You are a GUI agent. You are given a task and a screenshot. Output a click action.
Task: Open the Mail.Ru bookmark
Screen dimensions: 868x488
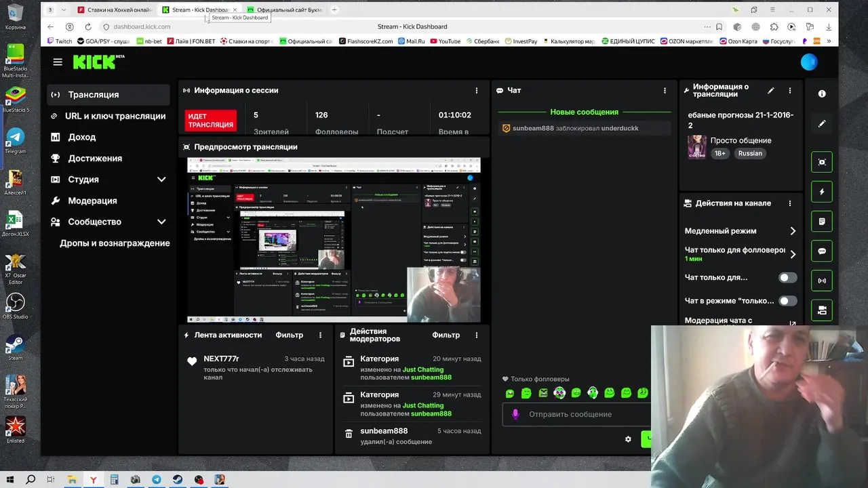point(411,41)
